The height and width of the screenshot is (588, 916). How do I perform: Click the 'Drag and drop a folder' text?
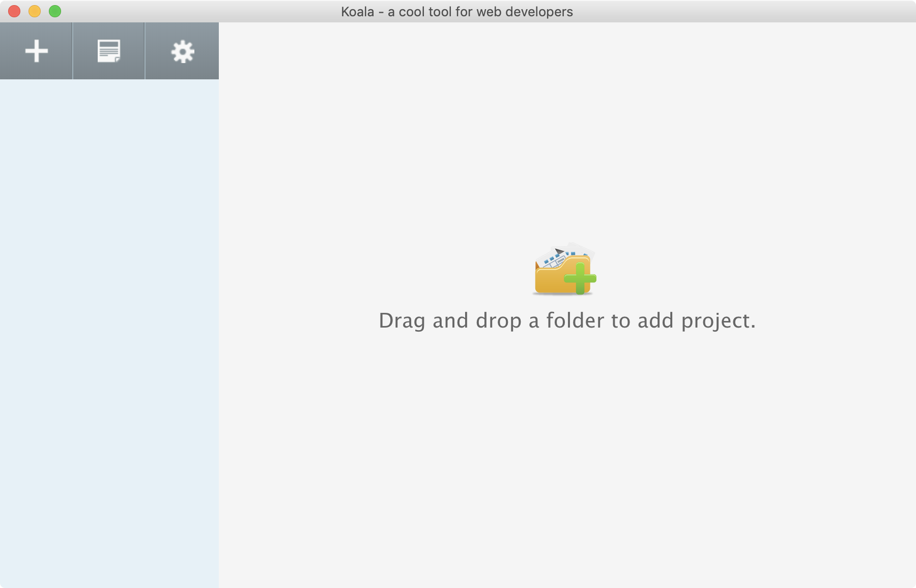[567, 321]
